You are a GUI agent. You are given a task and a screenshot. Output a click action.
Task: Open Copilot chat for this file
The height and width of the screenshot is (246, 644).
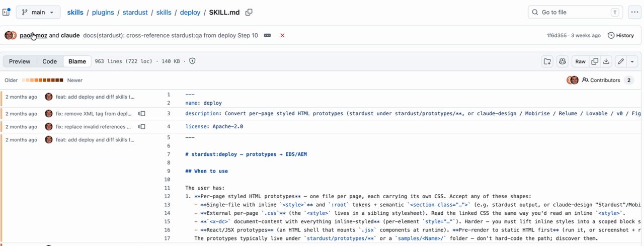click(x=562, y=61)
